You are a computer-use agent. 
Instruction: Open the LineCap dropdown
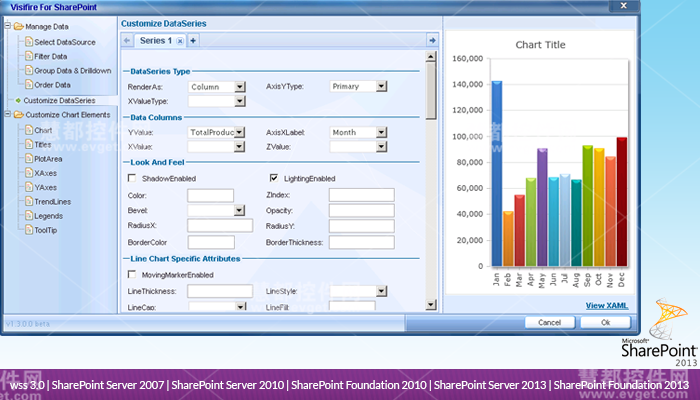coord(241,306)
